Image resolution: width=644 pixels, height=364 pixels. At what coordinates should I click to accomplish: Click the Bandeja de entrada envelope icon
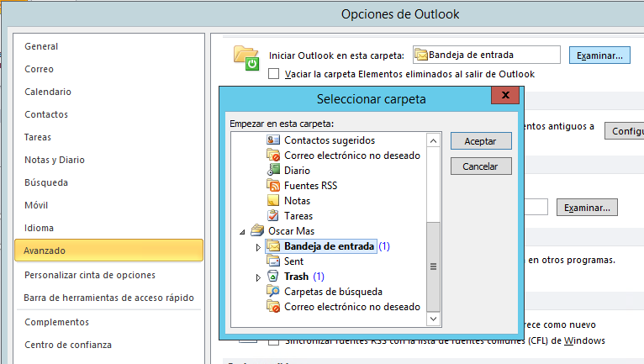pyautogui.click(x=273, y=246)
